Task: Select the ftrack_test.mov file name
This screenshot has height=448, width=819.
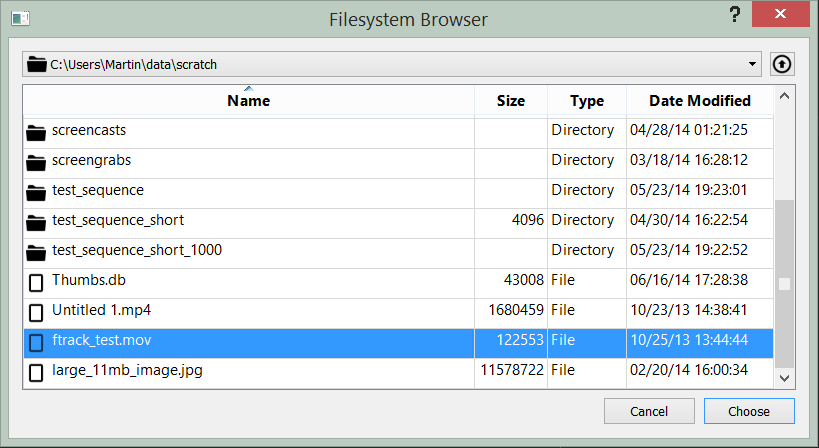Action: point(102,340)
